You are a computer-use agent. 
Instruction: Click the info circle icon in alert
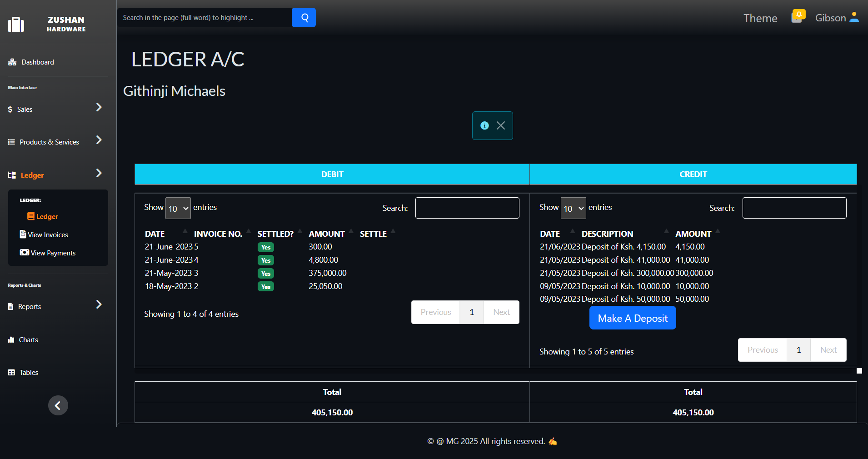pyautogui.click(x=484, y=126)
